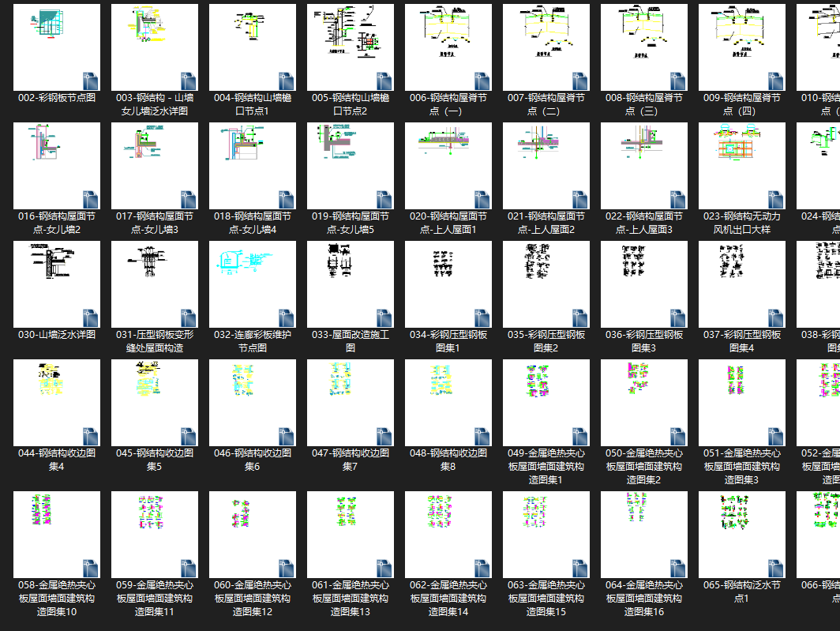Click 059-金属绝热夹心板构造图集11 thumbnail
The image size is (840, 631).
coord(155,535)
